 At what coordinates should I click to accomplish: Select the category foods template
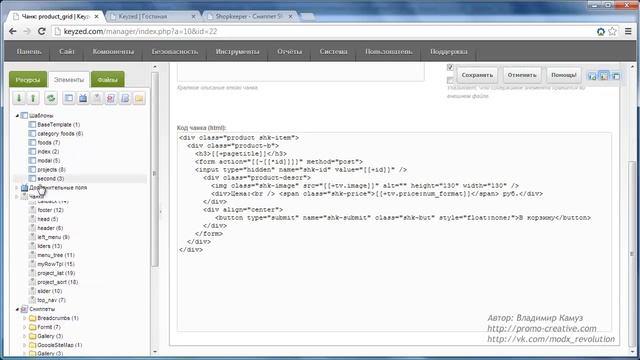pos(60,133)
